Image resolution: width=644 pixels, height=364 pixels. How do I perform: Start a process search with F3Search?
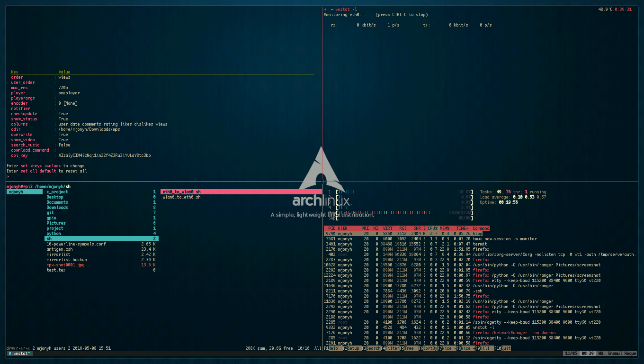click(x=372, y=348)
